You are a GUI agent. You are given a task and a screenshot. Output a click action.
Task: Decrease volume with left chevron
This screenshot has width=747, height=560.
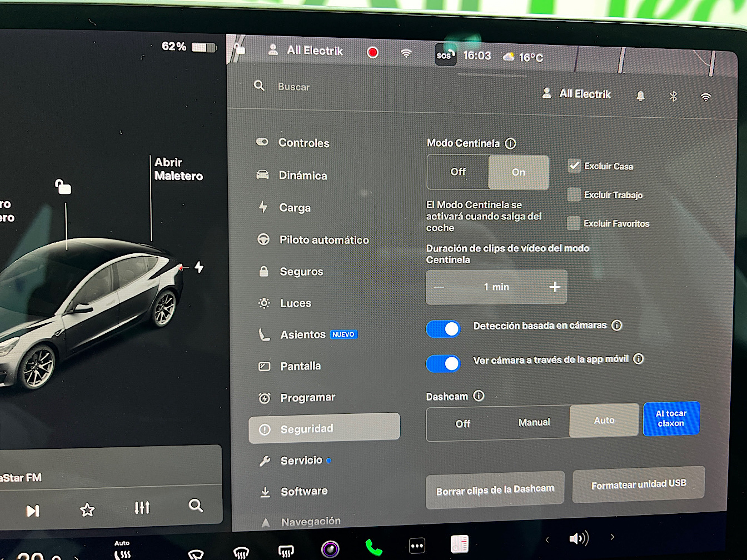[x=547, y=540]
